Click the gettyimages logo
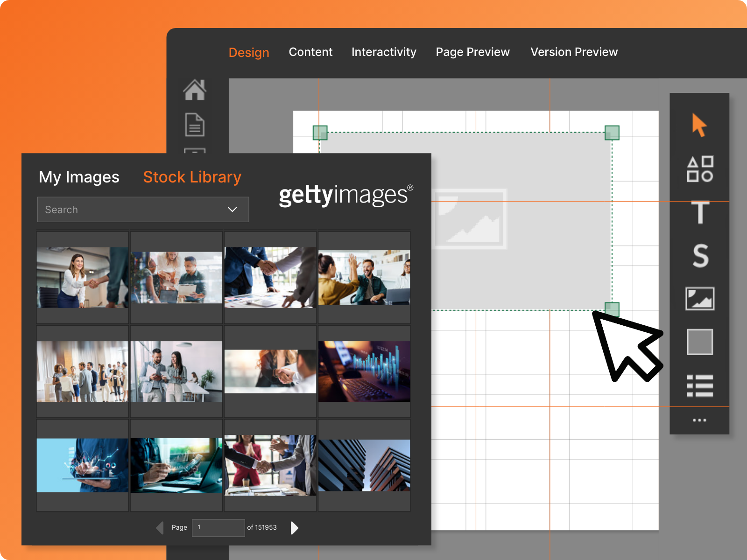Image resolution: width=747 pixels, height=560 pixels. tap(346, 195)
